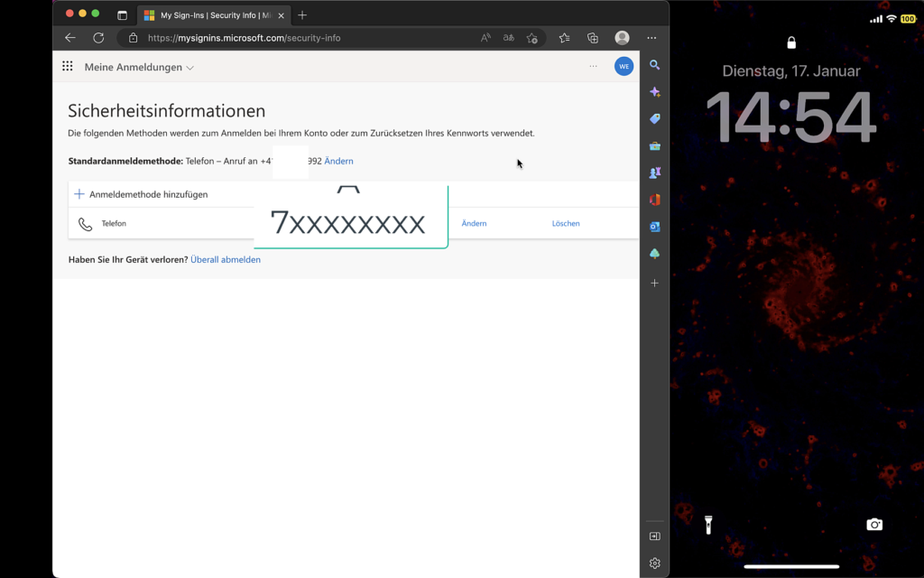
Task: Tap the iPhone flashlight icon
Action: pyautogui.click(x=708, y=525)
